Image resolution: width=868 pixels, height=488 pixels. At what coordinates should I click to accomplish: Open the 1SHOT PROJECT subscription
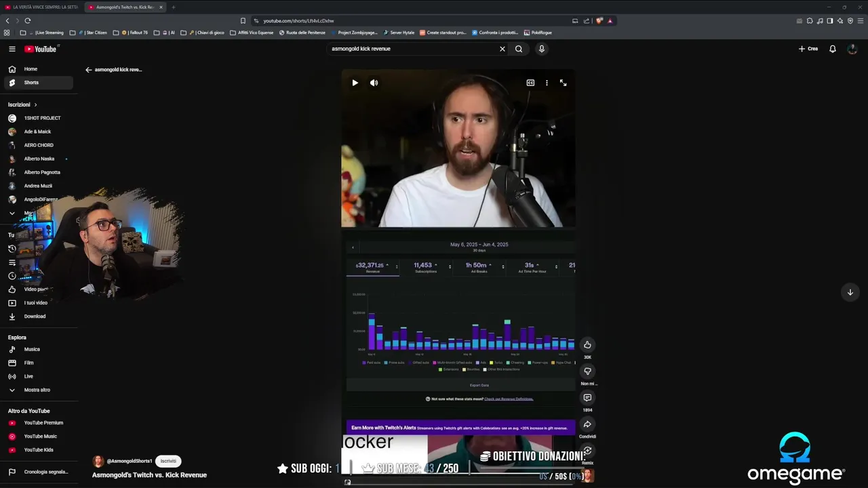coord(38,118)
